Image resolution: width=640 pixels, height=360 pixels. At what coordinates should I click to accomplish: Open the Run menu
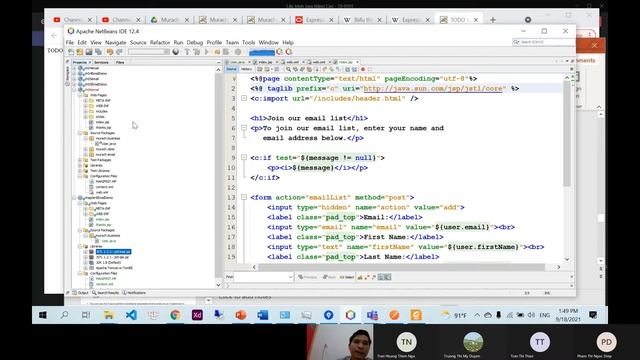click(178, 42)
